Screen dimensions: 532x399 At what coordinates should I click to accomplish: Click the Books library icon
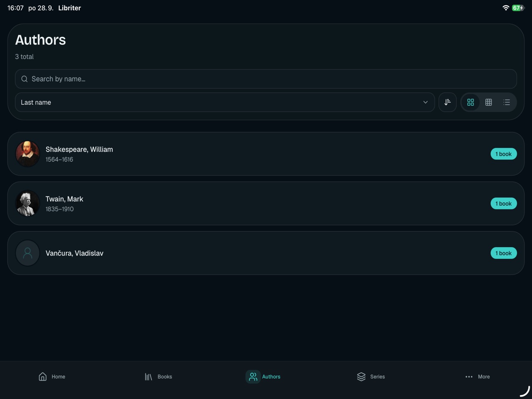click(x=148, y=377)
